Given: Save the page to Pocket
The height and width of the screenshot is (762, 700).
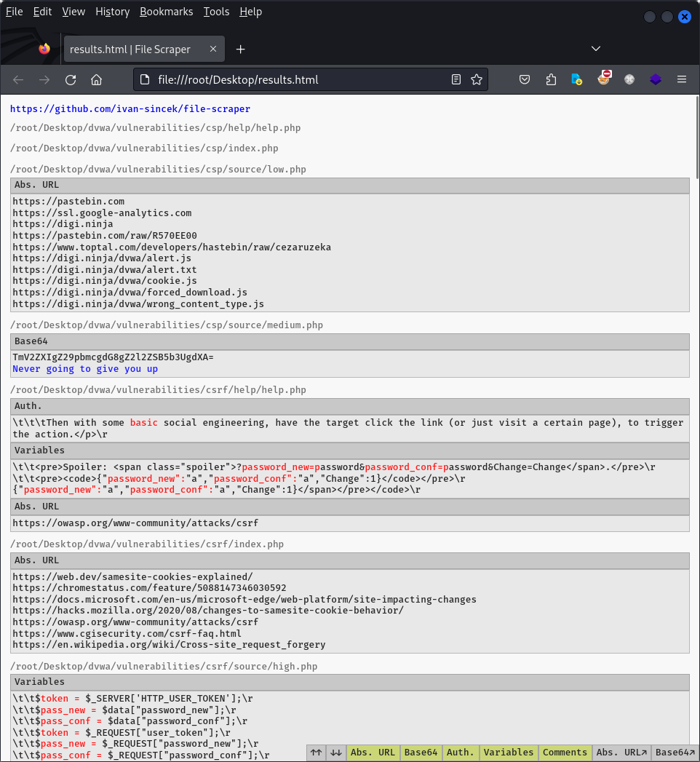Looking at the screenshot, I should click(525, 79).
